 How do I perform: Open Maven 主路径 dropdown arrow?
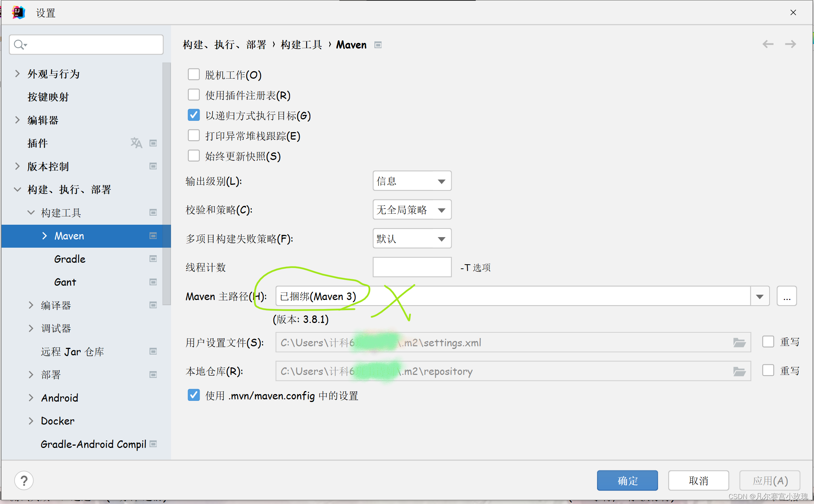pos(760,297)
